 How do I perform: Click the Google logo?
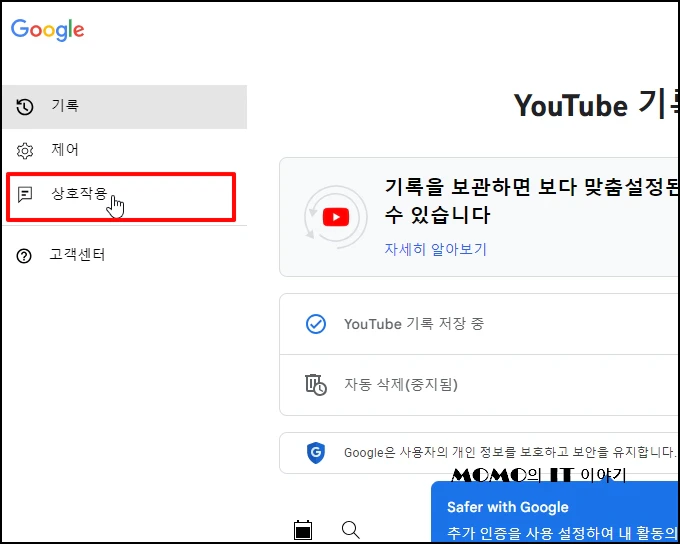[x=48, y=30]
